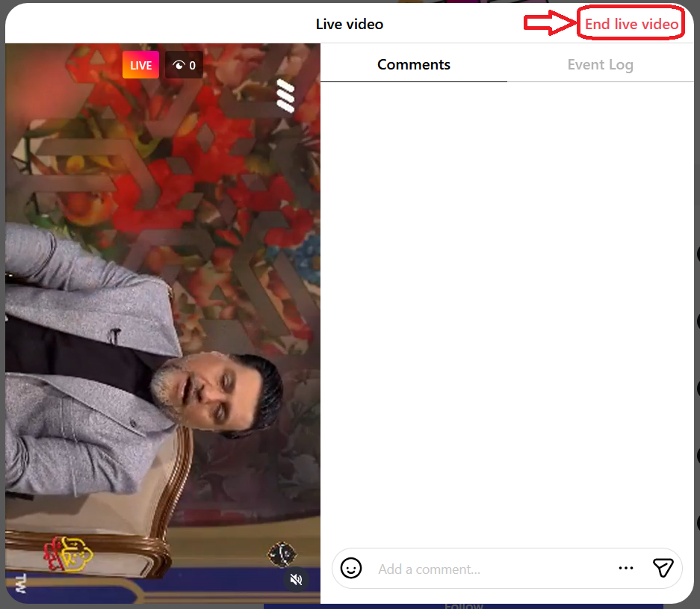
Task: Click the white striped channel logo
Action: coord(285,96)
